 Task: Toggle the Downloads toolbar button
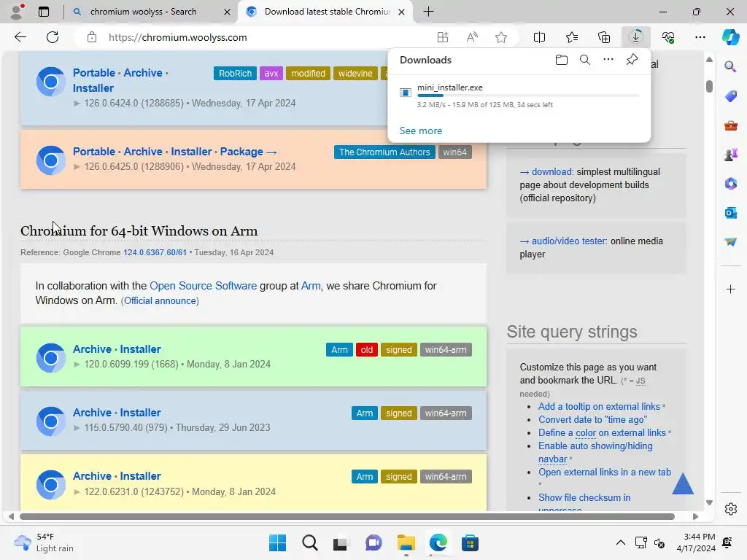click(635, 37)
